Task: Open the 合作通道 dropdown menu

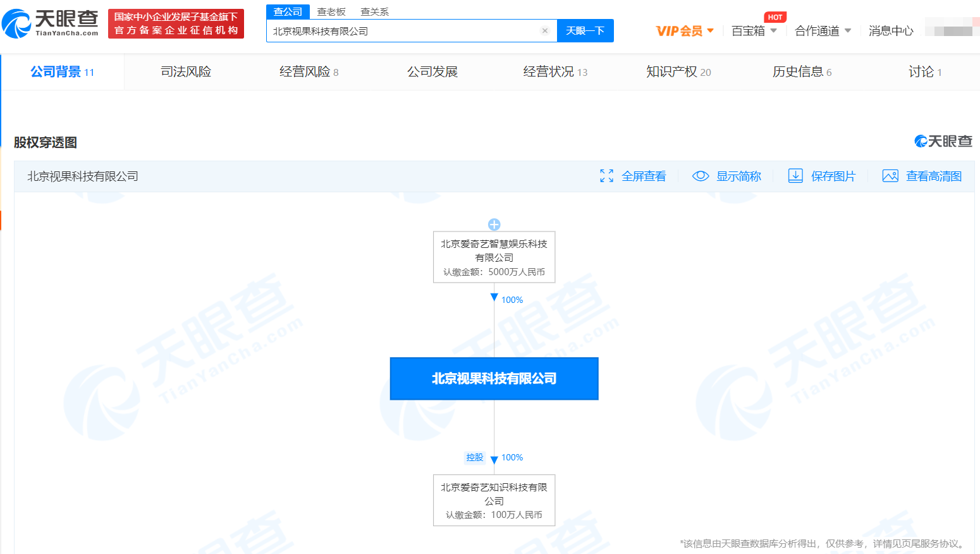Action: pyautogui.click(x=823, y=31)
